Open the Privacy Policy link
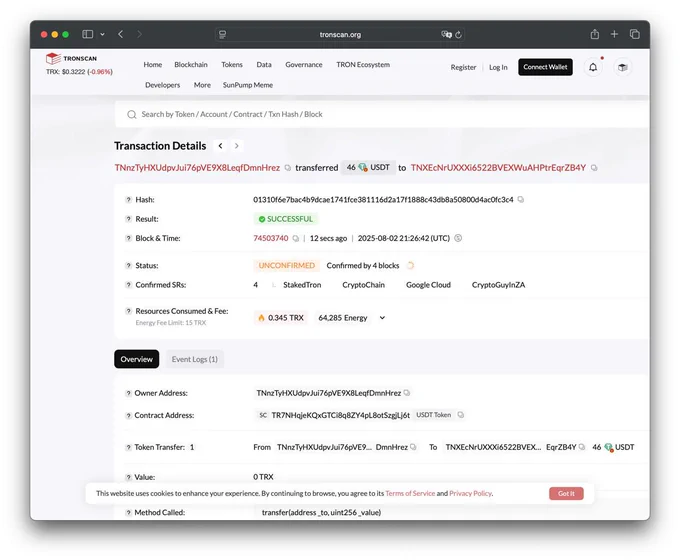The width and height of the screenshot is (680, 560). tap(470, 494)
